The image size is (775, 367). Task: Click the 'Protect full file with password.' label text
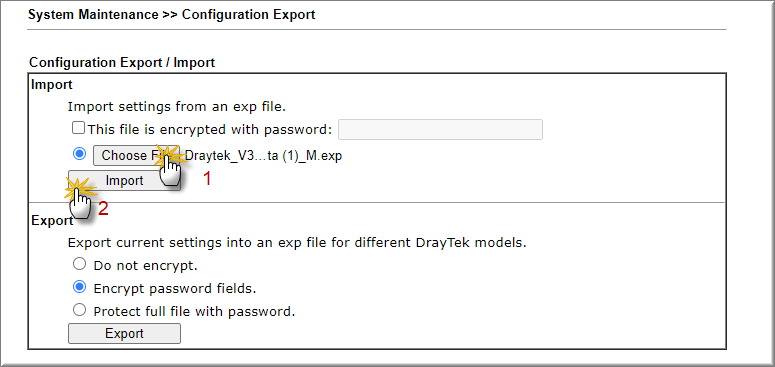(x=194, y=312)
